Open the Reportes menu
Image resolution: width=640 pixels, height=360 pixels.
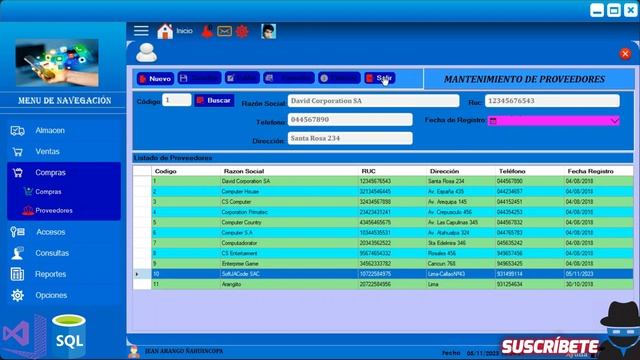[x=50, y=274]
